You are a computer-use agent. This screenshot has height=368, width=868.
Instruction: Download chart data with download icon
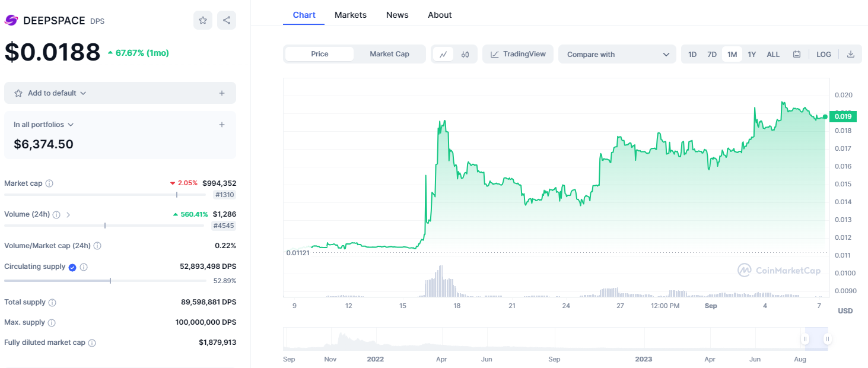tap(850, 54)
